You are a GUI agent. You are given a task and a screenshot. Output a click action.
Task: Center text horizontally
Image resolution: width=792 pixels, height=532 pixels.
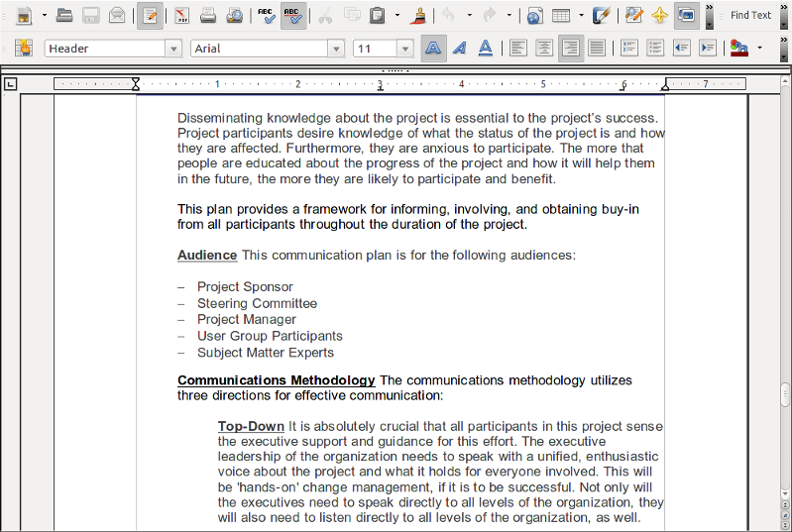coord(544,49)
